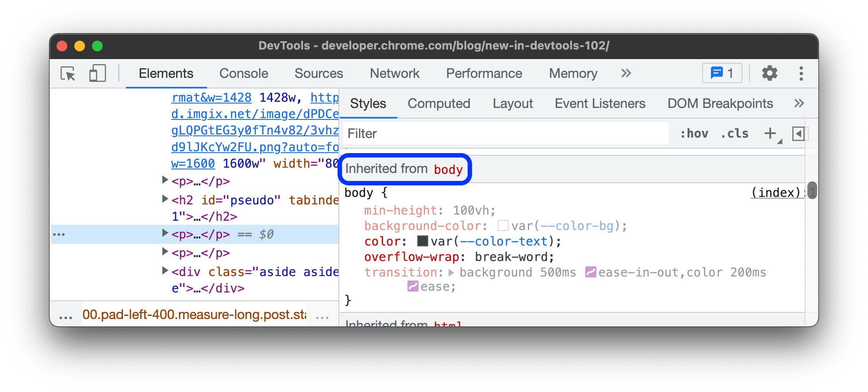Expand the highlighted <p> element
Image resolution: width=868 pixels, height=392 pixels.
[x=164, y=234]
